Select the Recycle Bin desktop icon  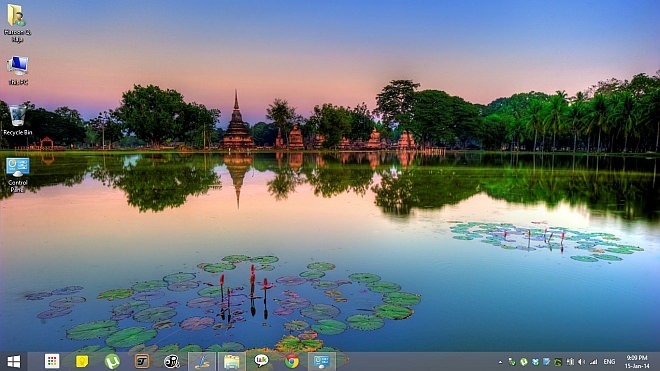pos(17,120)
